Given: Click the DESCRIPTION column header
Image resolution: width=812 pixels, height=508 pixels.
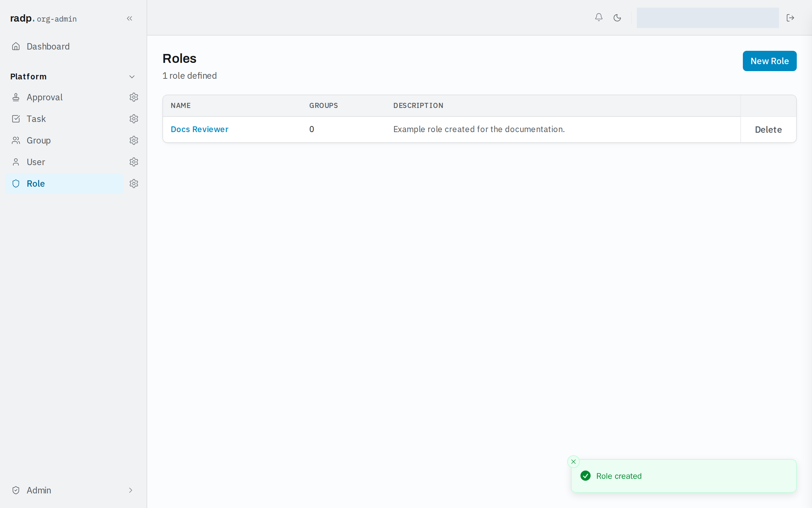Looking at the screenshot, I should pyautogui.click(x=418, y=105).
